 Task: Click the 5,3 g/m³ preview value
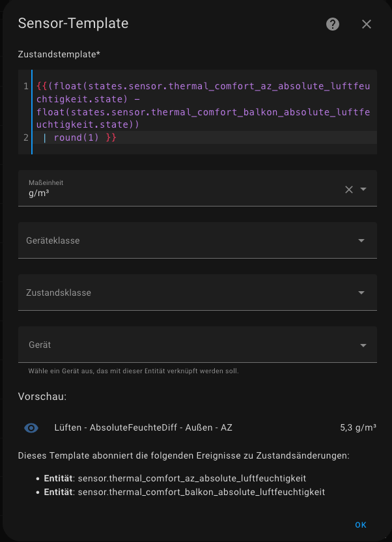(x=357, y=428)
